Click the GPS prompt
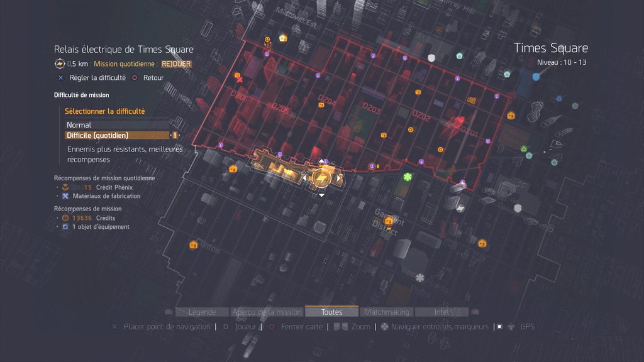Viewport: 644px width, 362px height. (528, 327)
